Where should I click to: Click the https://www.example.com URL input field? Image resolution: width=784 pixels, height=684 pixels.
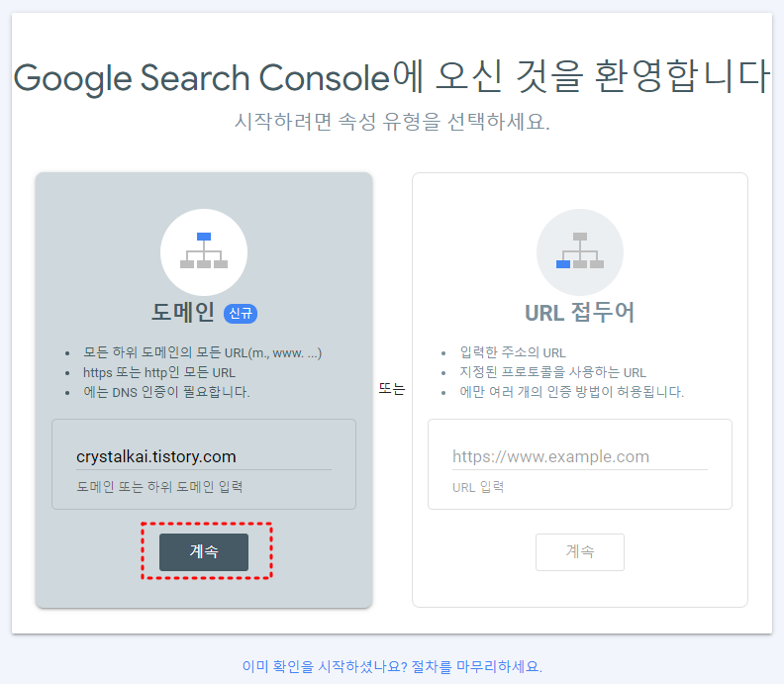[579, 456]
